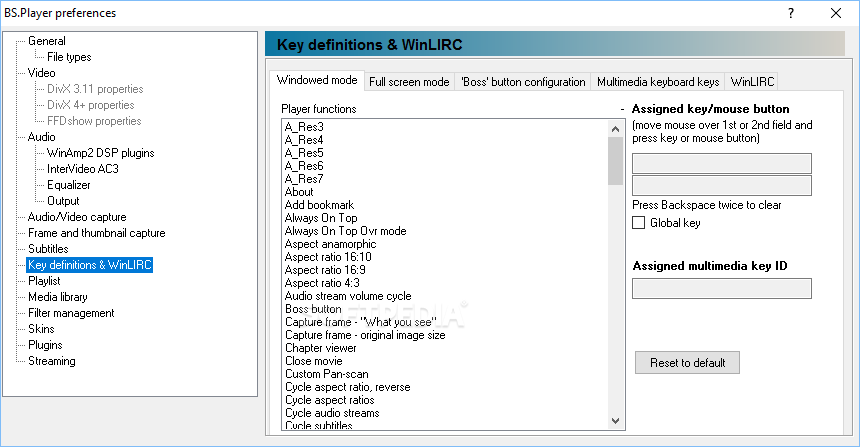Select Capture frame original image size
860x447 pixels.
coord(365,335)
